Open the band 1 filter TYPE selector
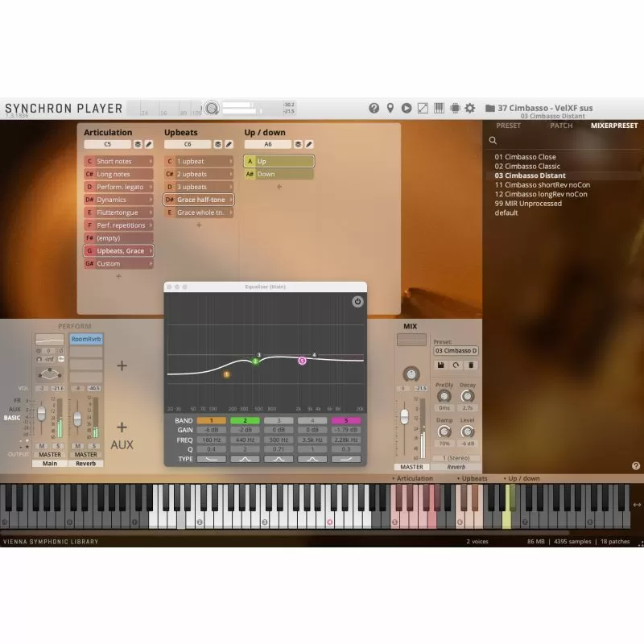644x644 pixels. click(x=212, y=458)
